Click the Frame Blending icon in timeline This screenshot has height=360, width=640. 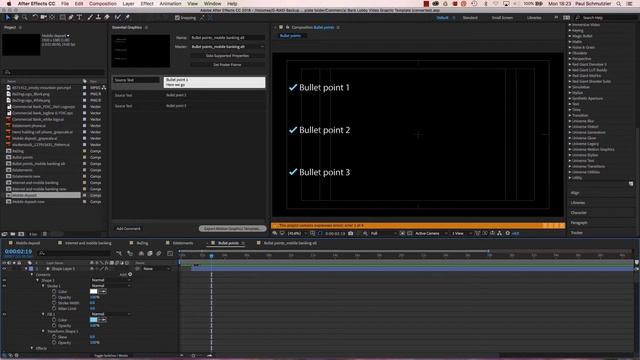click(150, 253)
